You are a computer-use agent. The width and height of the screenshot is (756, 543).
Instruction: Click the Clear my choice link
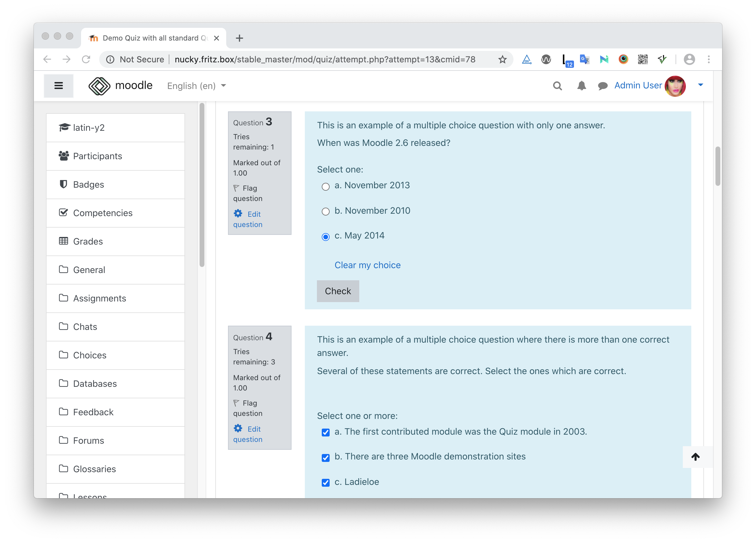tap(367, 265)
